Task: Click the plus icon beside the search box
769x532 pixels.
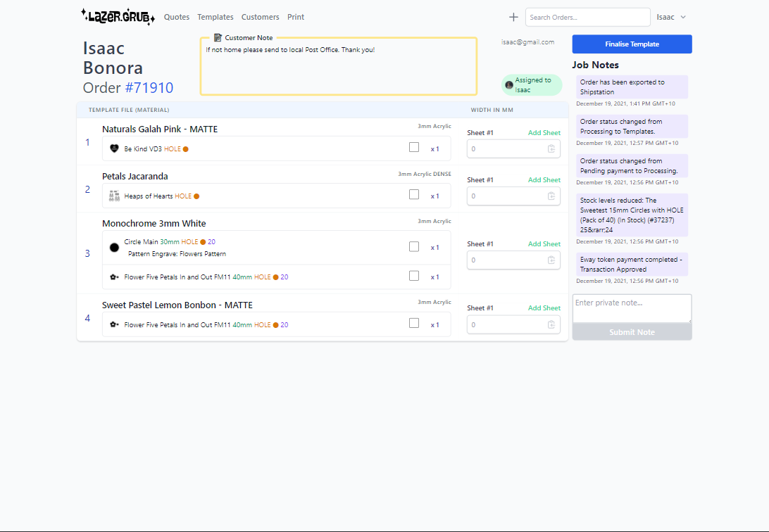Action: point(513,17)
